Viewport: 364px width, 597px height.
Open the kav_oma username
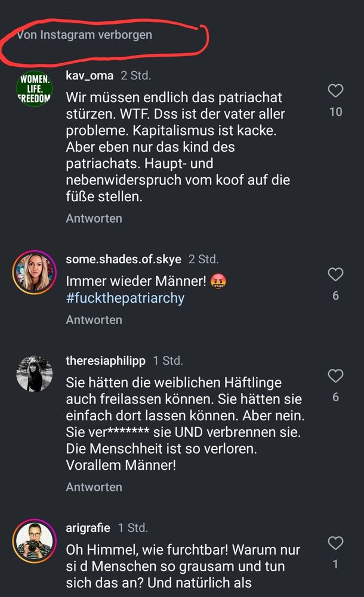pos(90,76)
